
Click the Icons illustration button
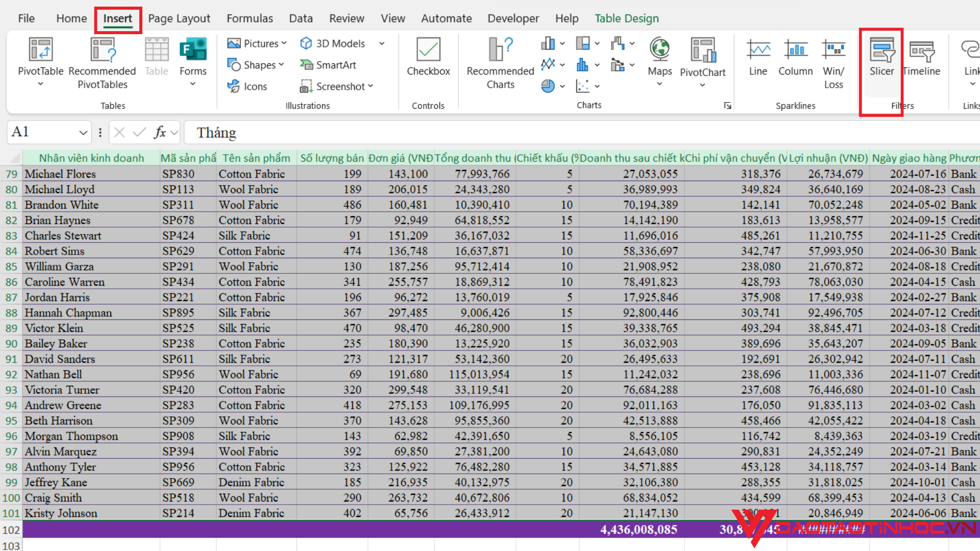click(247, 86)
